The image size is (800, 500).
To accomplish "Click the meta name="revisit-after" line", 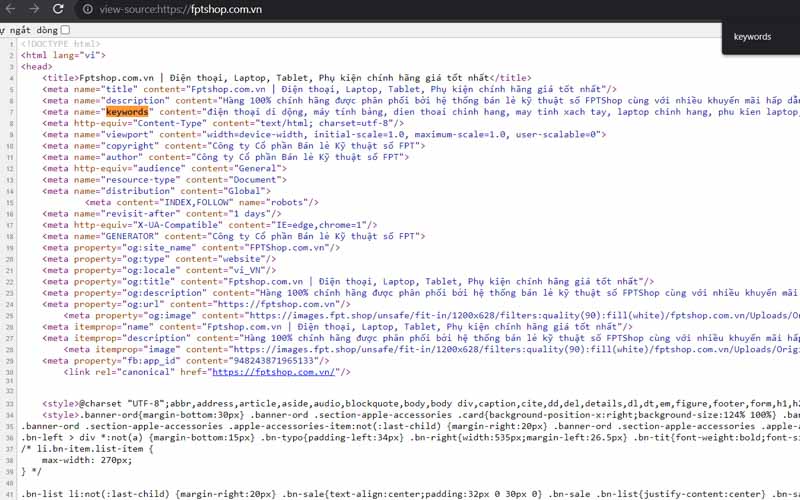I will pos(162,213).
